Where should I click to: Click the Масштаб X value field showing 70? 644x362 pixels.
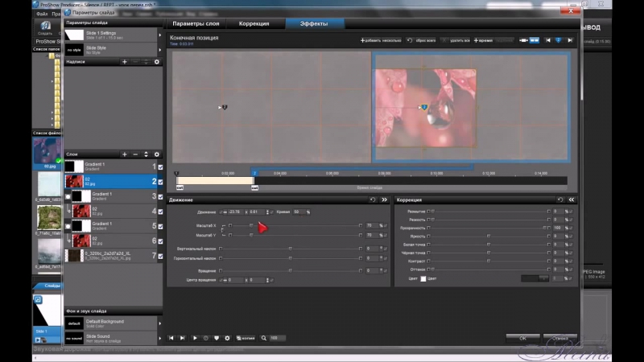point(371,226)
